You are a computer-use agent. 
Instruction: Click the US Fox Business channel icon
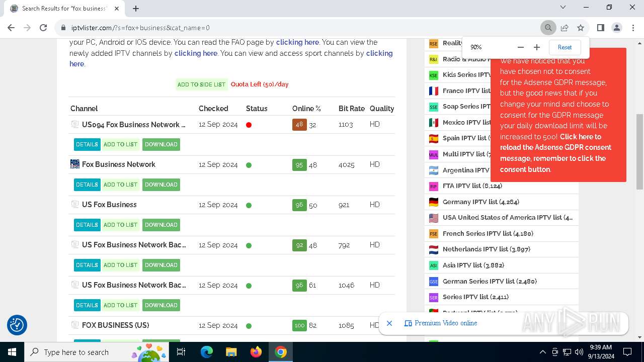coord(75,204)
